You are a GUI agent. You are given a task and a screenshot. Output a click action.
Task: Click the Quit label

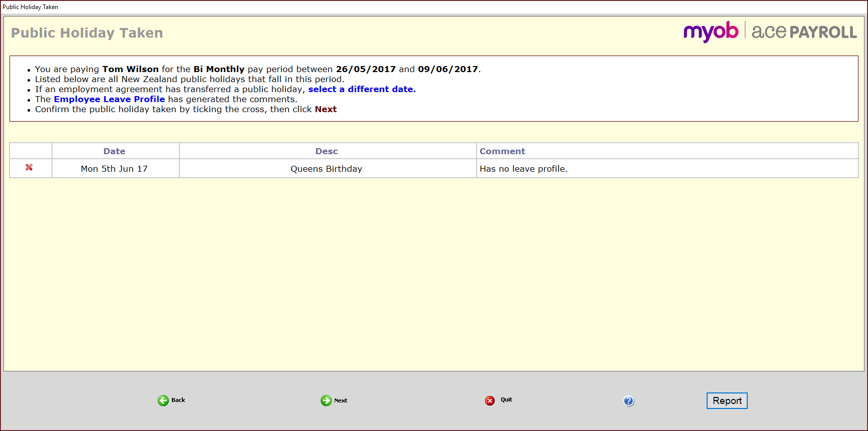tap(507, 399)
